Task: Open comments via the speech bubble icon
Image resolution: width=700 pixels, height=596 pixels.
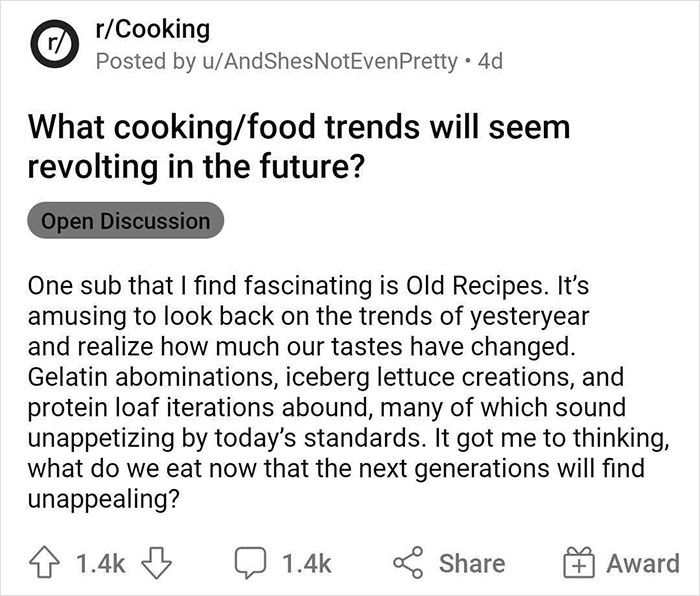Action: pos(251,563)
